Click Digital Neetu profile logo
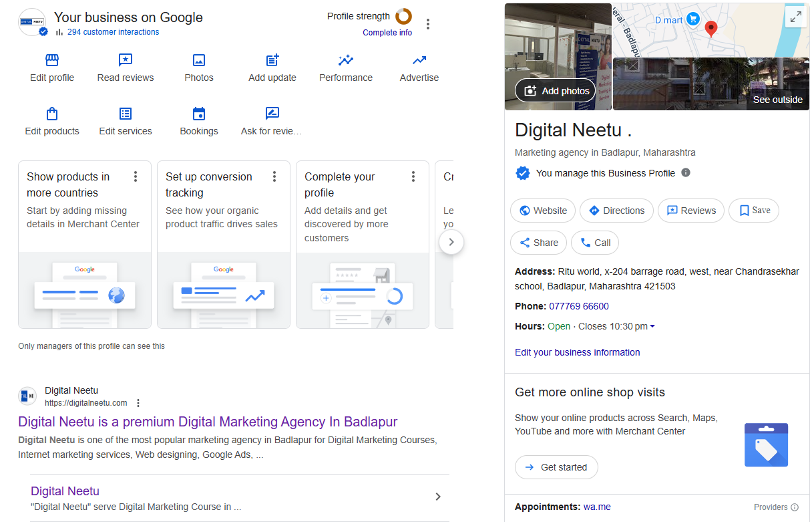 pos(32,22)
